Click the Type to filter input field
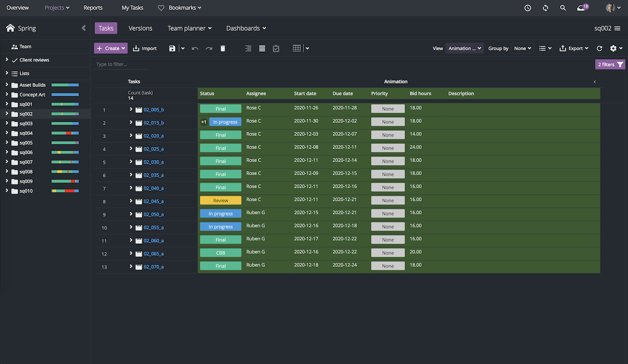 (x=121, y=64)
